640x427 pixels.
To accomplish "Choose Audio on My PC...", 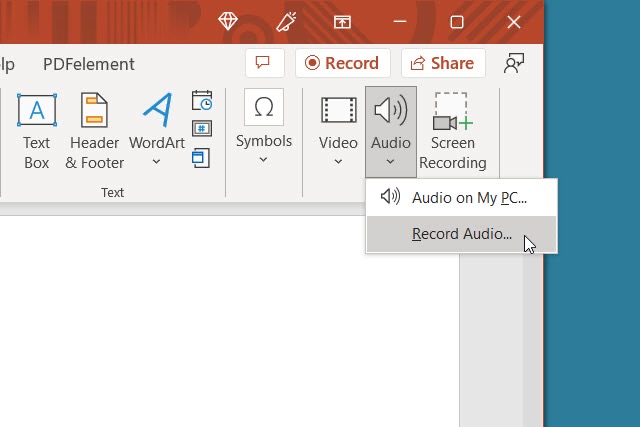I will tap(468, 197).
